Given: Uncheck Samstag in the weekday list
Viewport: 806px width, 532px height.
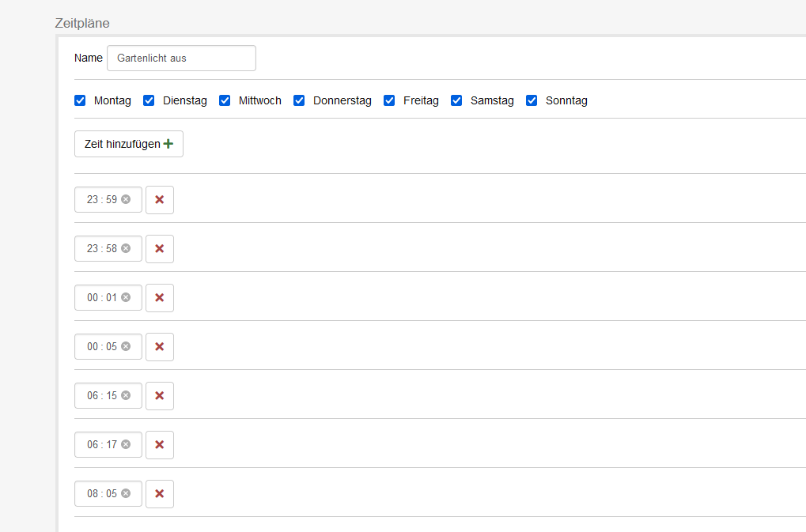Looking at the screenshot, I should [x=456, y=100].
